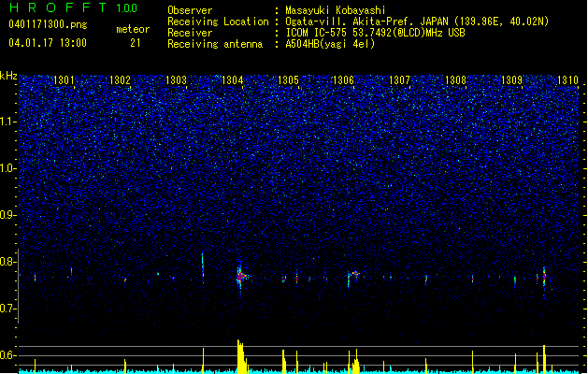Click the 0.9 kHz axis label

pyautogui.click(x=8, y=215)
